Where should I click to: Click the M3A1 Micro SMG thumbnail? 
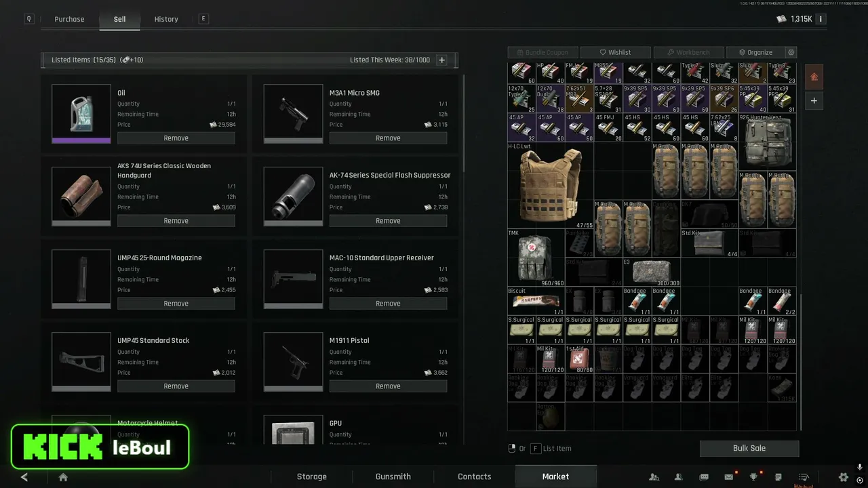tap(293, 113)
